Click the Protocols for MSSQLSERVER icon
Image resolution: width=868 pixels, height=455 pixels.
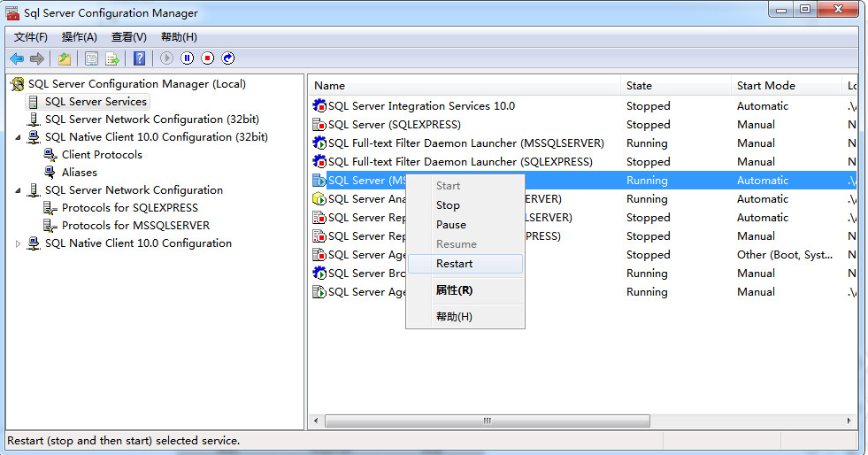pos(50,226)
